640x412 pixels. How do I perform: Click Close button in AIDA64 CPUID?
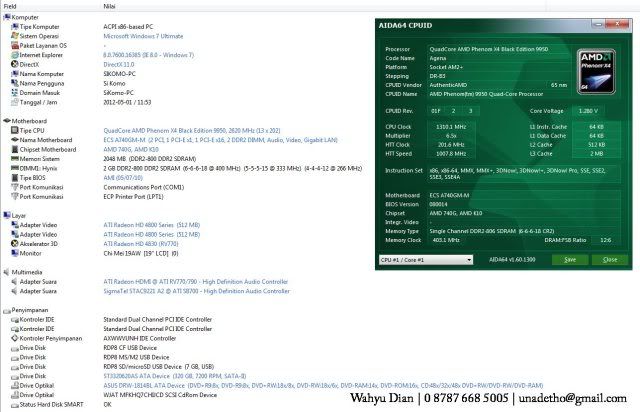[x=610, y=260]
